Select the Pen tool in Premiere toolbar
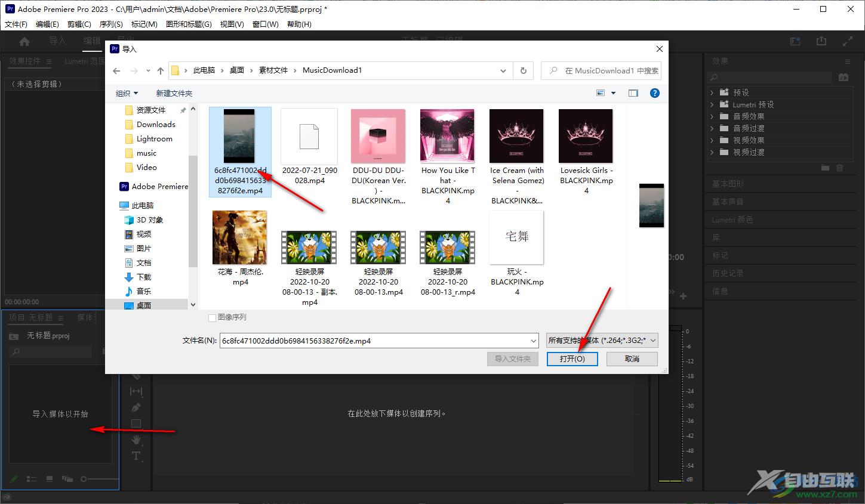Screen dimensions: 865x504 [x=136, y=407]
